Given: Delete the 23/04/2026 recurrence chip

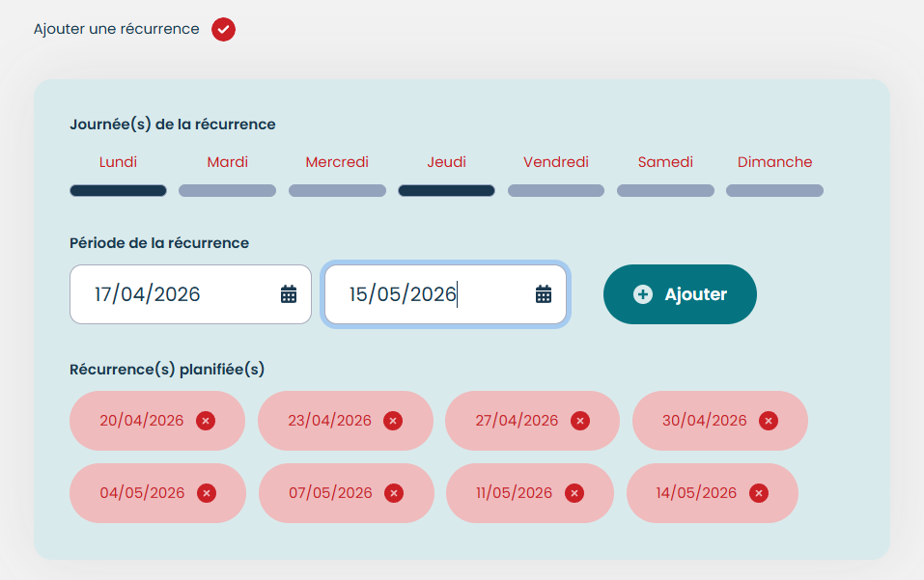Looking at the screenshot, I should coord(393,421).
